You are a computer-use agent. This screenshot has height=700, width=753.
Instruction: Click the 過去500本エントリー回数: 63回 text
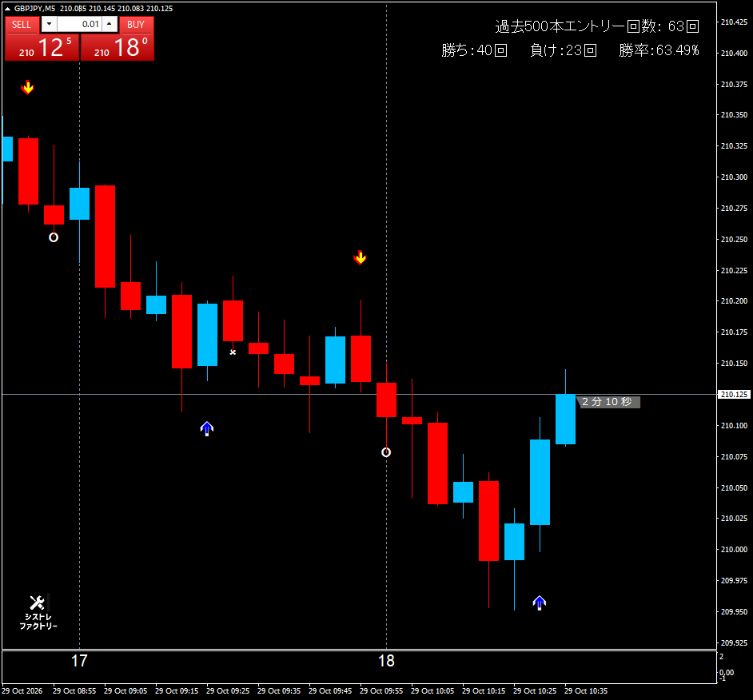click(x=597, y=26)
